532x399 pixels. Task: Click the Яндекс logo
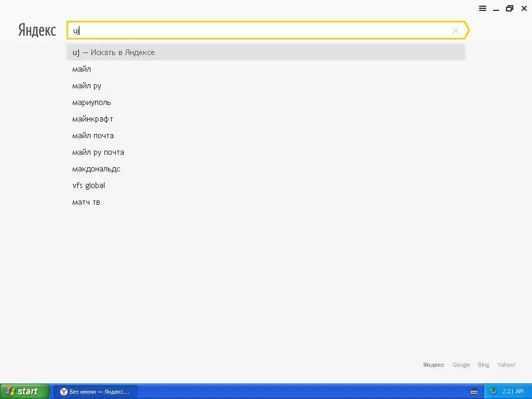[x=37, y=30]
